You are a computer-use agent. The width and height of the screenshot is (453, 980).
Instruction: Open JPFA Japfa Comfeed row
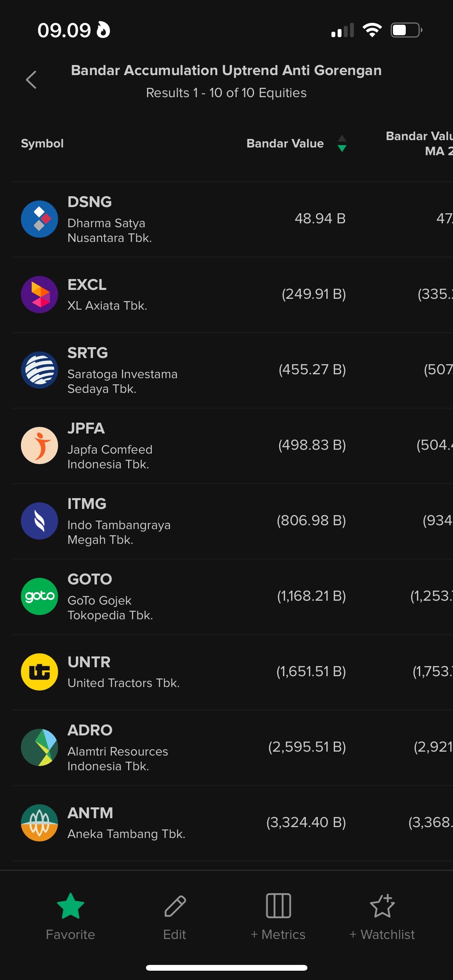(x=110, y=445)
